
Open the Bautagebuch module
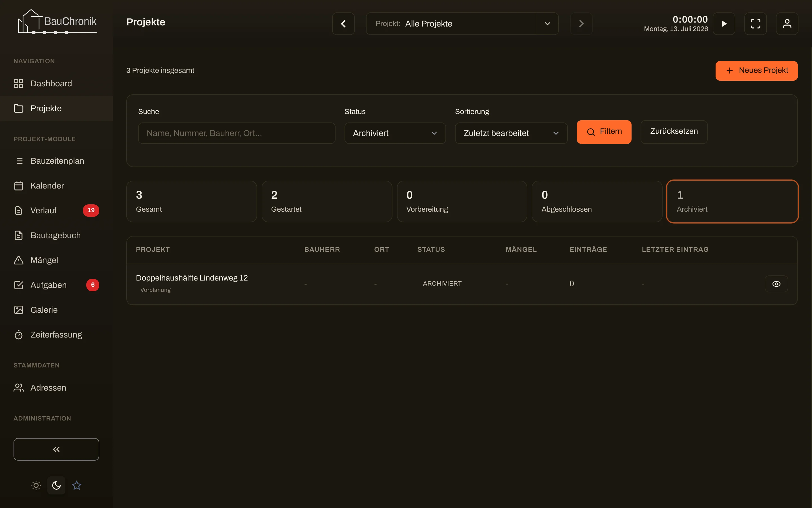click(56, 236)
